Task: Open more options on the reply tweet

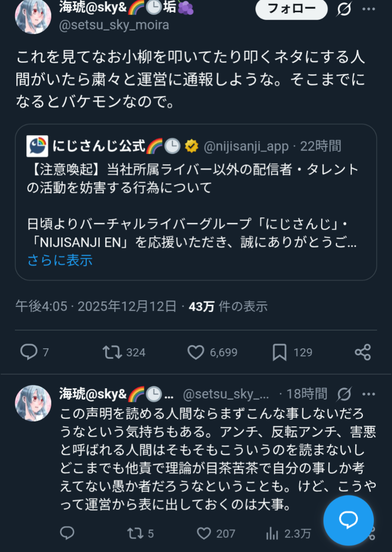Action: (369, 394)
